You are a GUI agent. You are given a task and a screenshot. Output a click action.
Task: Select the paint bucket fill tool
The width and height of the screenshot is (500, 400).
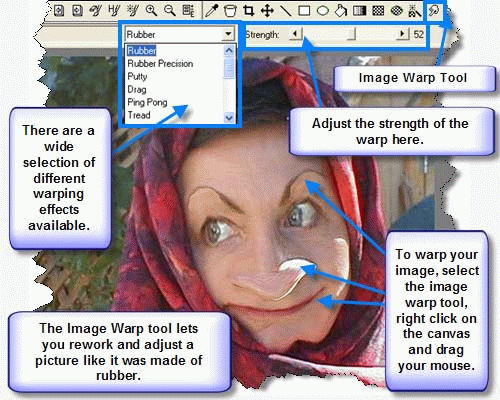[341, 11]
